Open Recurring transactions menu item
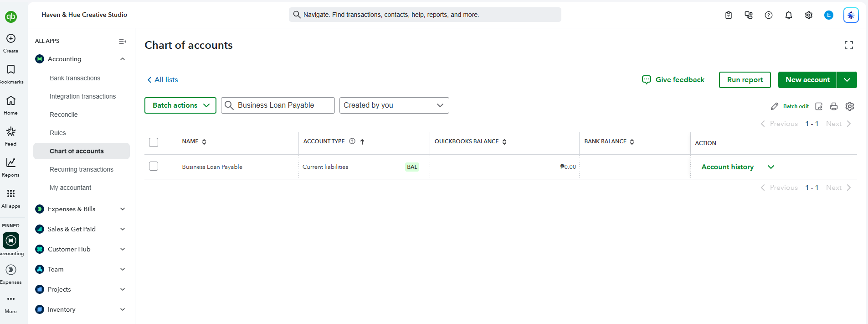This screenshot has height=324, width=868. click(81, 169)
